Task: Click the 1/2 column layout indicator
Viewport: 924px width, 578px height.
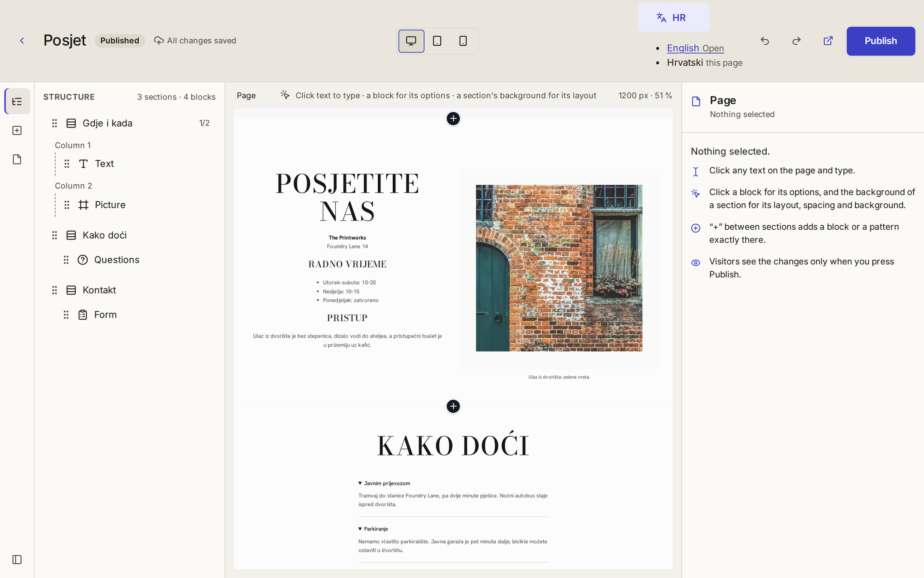Action: pos(204,123)
